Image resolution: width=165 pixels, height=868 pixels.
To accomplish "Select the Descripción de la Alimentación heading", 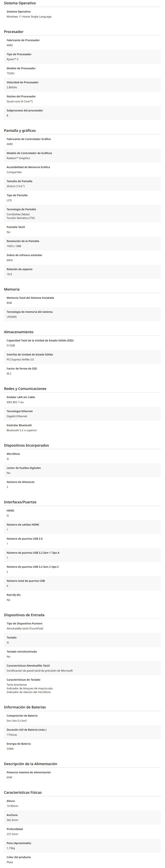I will pyautogui.click(x=30, y=764).
